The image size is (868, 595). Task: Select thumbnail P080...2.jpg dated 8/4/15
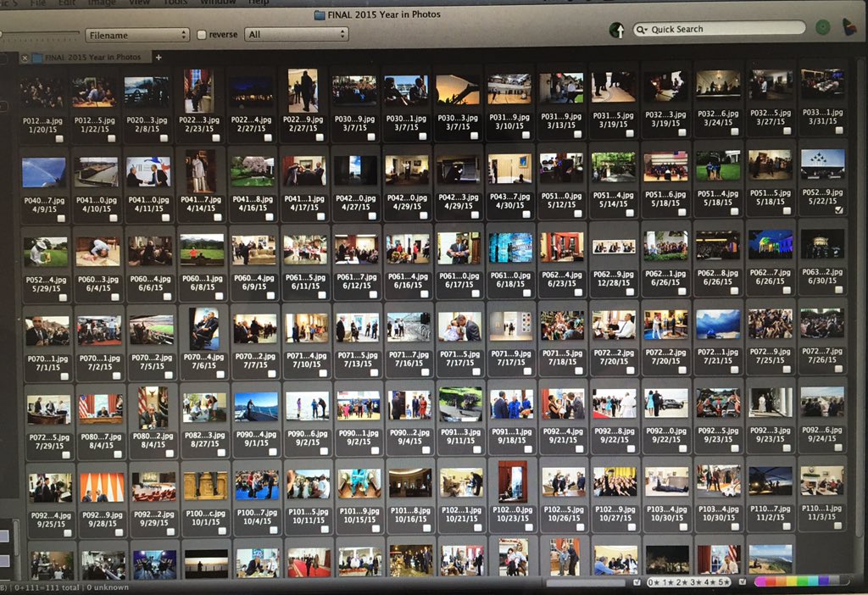[x=153, y=407]
